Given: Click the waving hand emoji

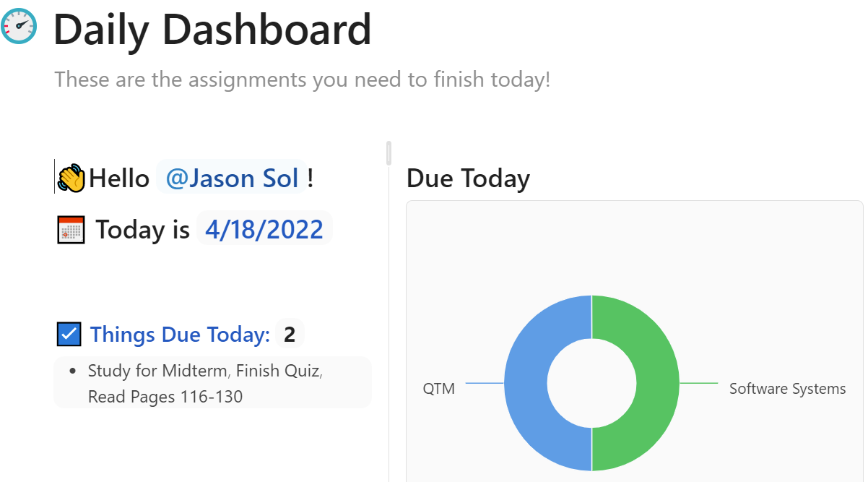Looking at the screenshot, I should (x=71, y=178).
